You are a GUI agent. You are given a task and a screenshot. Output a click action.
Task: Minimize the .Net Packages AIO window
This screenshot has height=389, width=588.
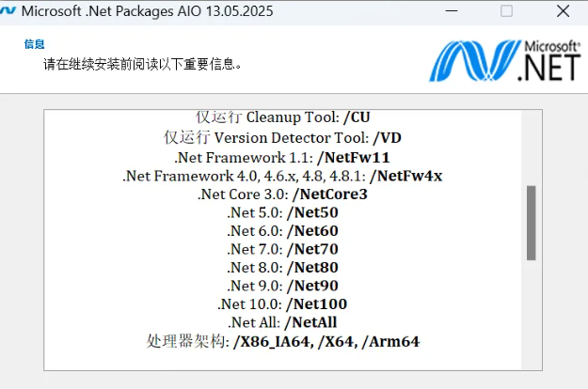pos(452,11)
